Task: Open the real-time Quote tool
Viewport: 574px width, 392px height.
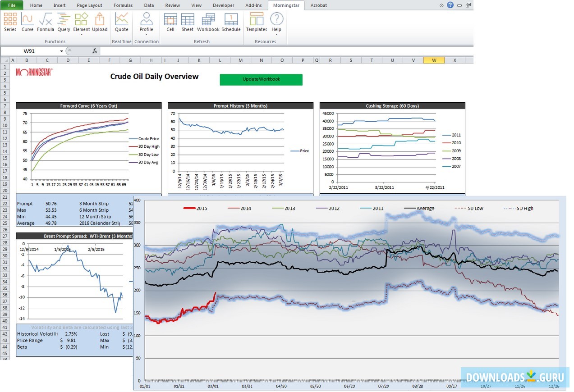Action: pyautogui.click(x=121, y=23)
